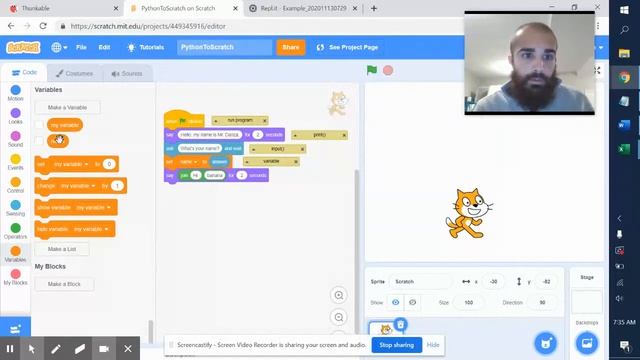This screenshot has width=640, height=360.
Task: Open Word from the Windows taskbar
Action: [x=624, y=125]
